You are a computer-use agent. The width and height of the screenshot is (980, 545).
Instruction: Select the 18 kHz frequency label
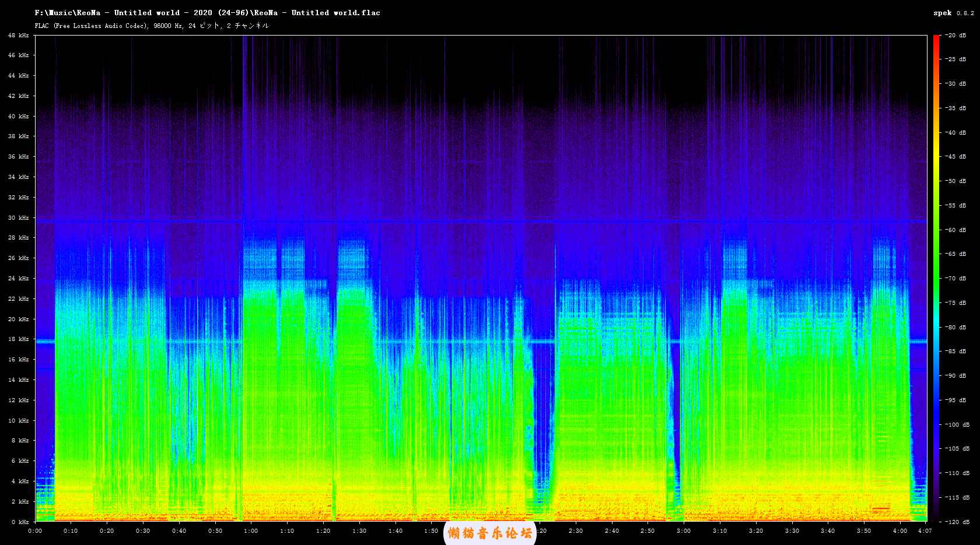click(18, 339)
